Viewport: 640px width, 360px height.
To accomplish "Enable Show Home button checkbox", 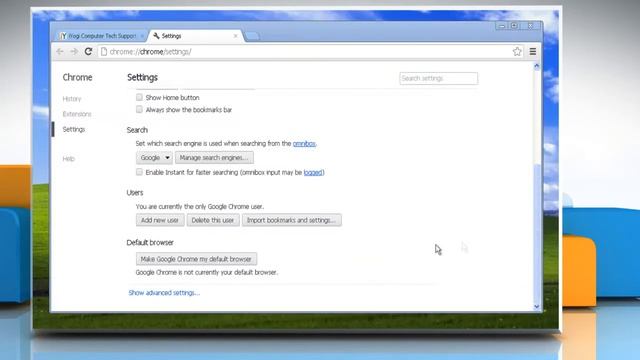I will coord(139,97).
